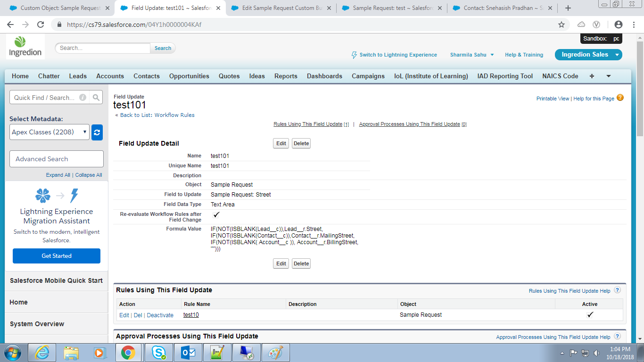644x362 pixels.
Task: Click Deactivate for rule test10
Action: coord(160,315)
